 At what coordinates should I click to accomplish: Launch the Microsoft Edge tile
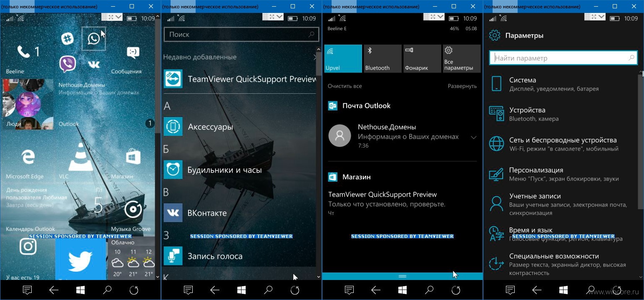28,157
